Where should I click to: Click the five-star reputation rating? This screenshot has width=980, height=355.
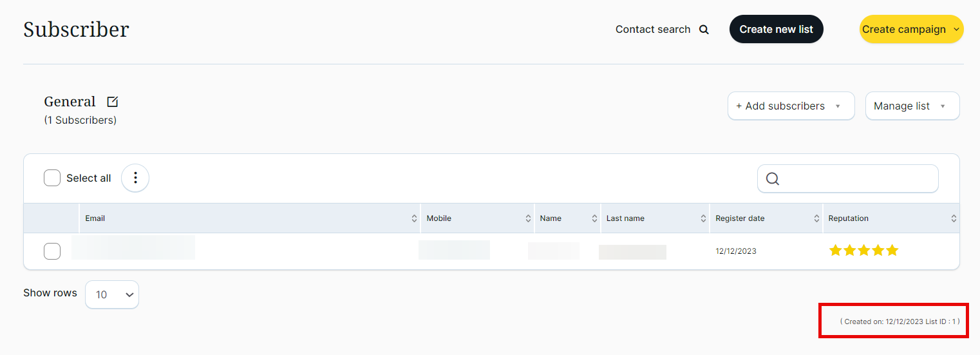[863, 251]
